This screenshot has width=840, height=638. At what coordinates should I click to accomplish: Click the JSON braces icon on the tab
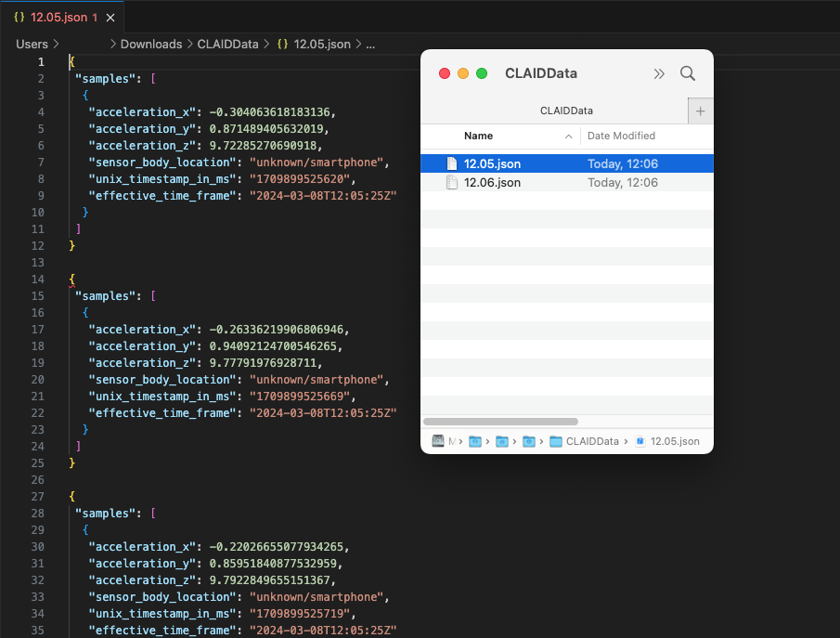(x=19, y=17)
